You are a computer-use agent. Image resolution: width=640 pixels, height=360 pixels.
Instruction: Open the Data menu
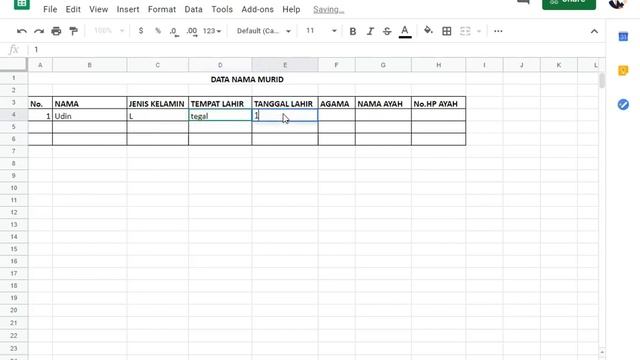193,9
